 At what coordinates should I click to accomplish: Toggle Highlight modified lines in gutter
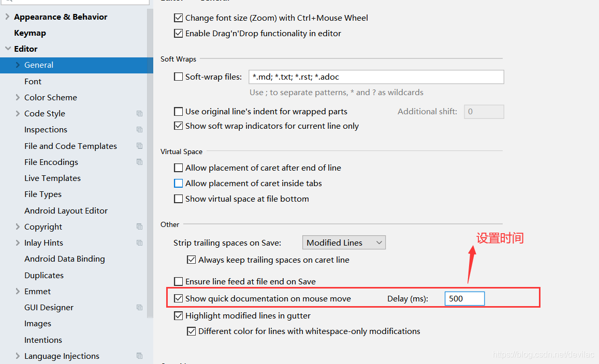click(x=179, y=315)
